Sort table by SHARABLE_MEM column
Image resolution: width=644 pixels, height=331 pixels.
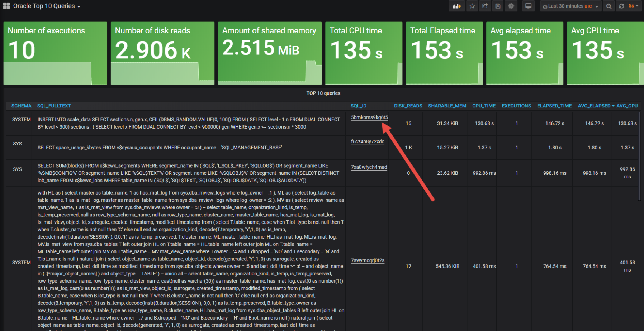[447, 106]
